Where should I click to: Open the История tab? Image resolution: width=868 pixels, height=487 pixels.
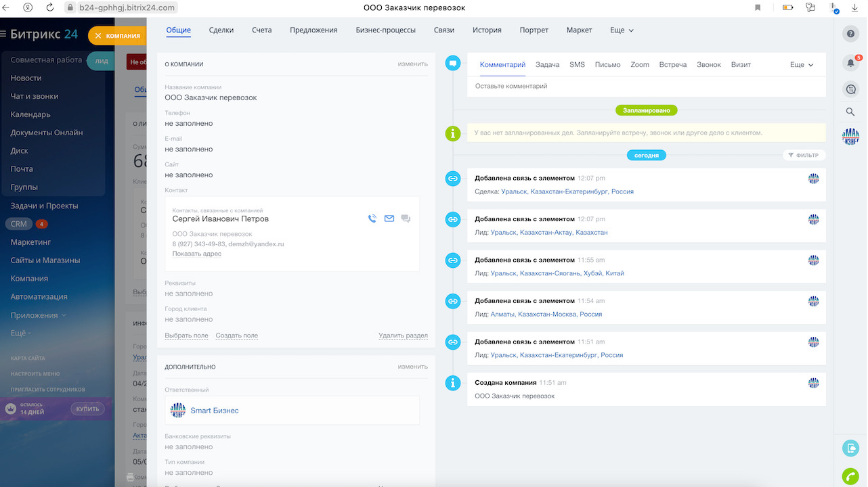487,30
